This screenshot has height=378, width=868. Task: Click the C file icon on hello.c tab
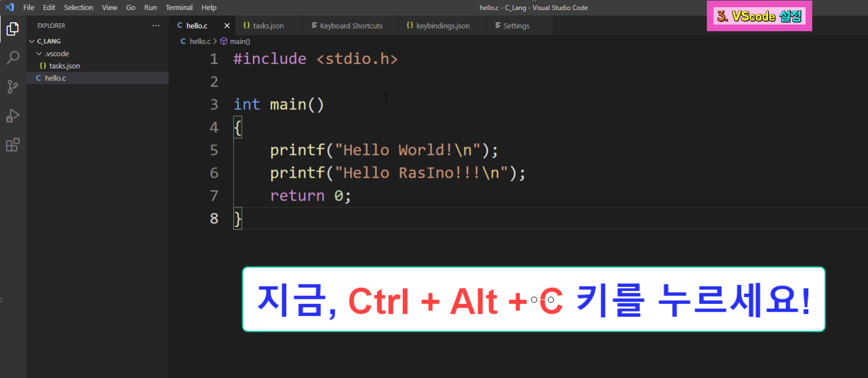coord(180,26)
